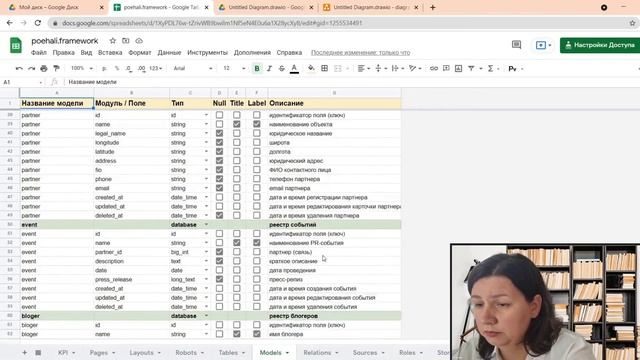Create a filter via toolbar
This screenshot has height=360, width=640.
coord(471,69)
